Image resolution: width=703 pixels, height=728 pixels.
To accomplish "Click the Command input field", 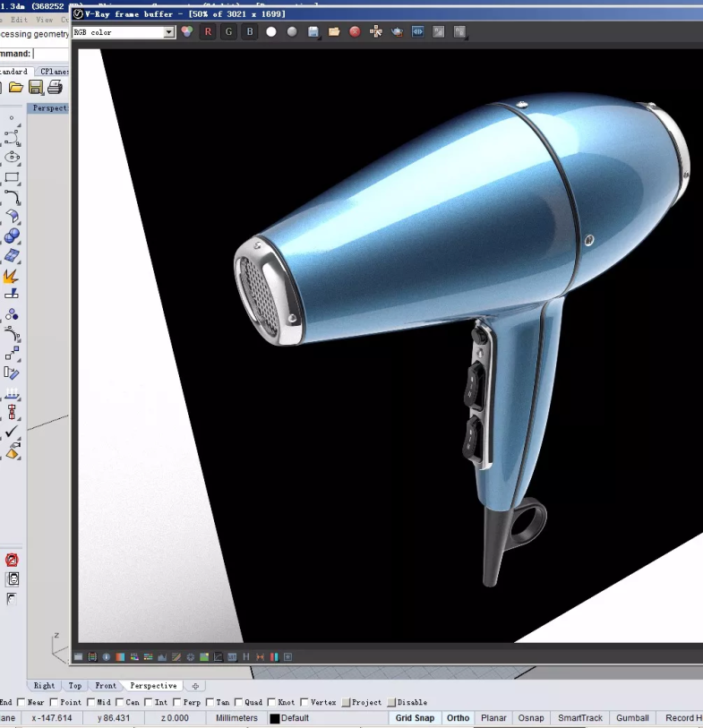I will click(52, 54).
